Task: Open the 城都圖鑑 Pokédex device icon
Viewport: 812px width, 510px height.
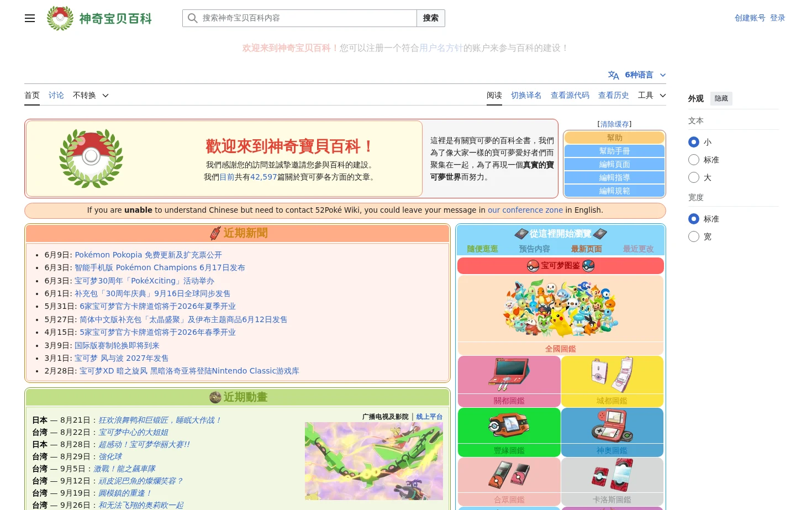Action: [x=612, y=375]
